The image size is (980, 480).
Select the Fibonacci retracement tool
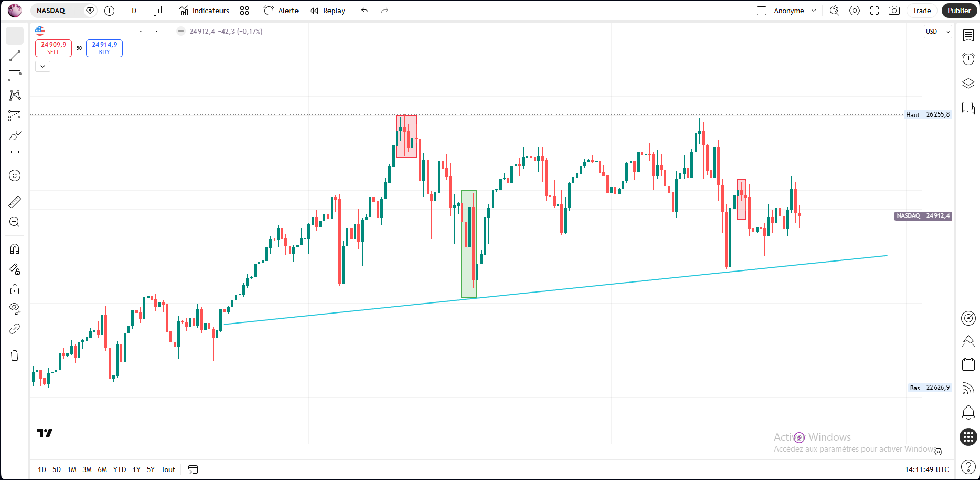click(x=15, y=76)
